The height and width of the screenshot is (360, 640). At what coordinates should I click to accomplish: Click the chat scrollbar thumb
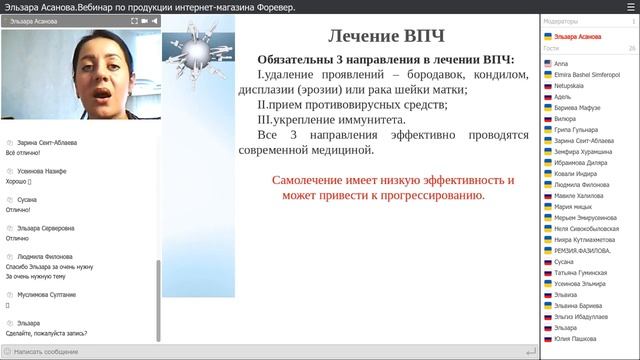click(158, 300)
